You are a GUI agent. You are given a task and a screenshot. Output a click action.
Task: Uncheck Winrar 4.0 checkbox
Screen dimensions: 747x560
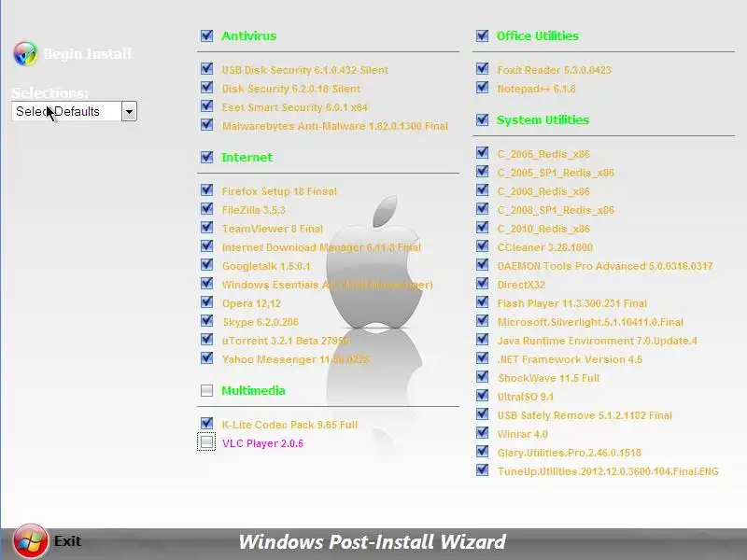pos(482,433)
